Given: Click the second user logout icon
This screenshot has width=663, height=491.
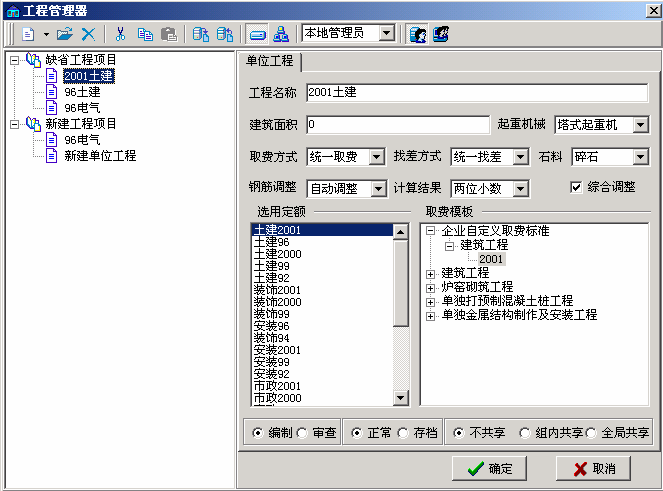Looking at the screenshot, I should click(x=441, y=34).
